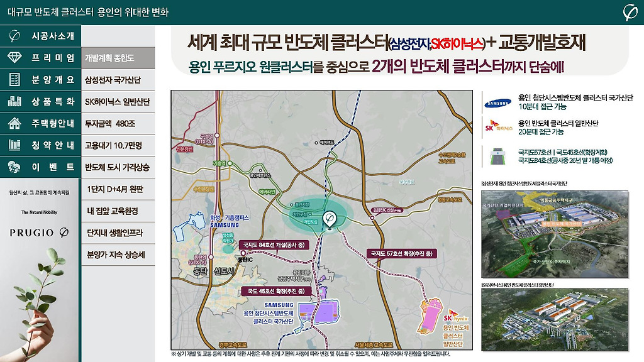Select the 삼성전자 국가산단 submenu item
The image size is (644, 362).
click(118, 80)
